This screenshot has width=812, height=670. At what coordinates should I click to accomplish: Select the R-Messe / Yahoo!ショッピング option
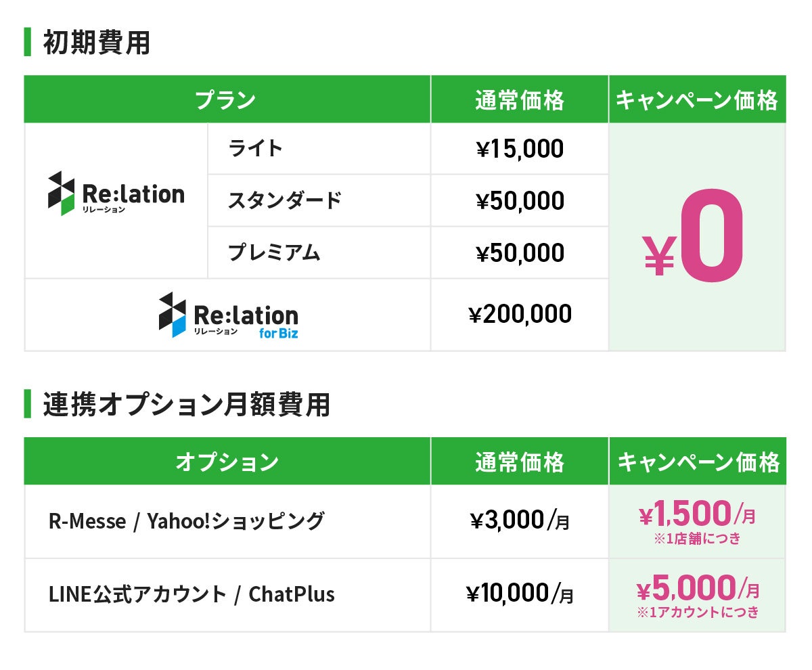[186, 521]
